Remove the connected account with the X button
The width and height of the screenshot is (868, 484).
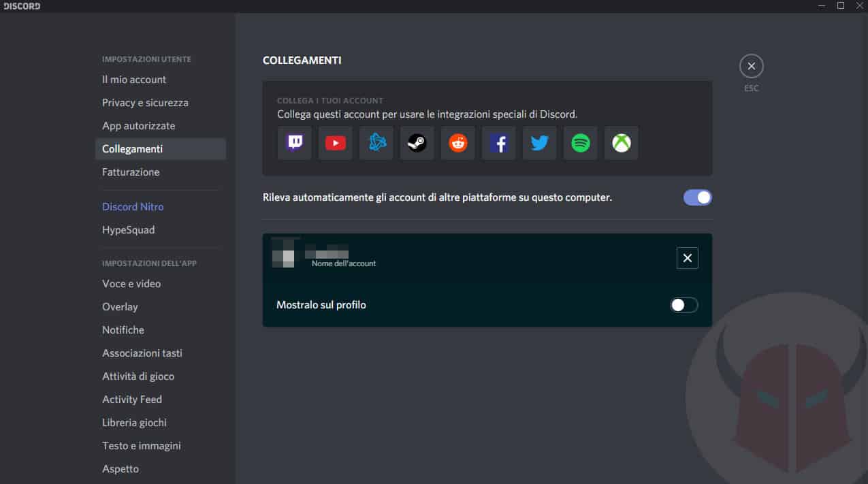tap(688, 258)
